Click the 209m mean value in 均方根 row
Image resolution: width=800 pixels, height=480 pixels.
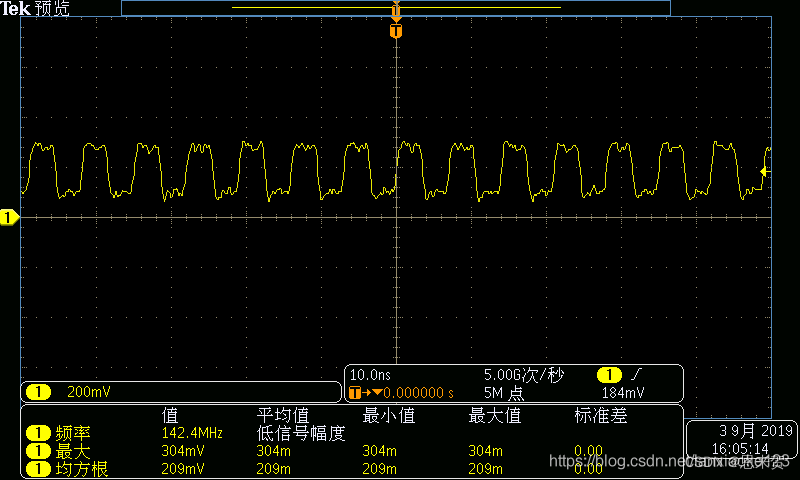point(273,469)
